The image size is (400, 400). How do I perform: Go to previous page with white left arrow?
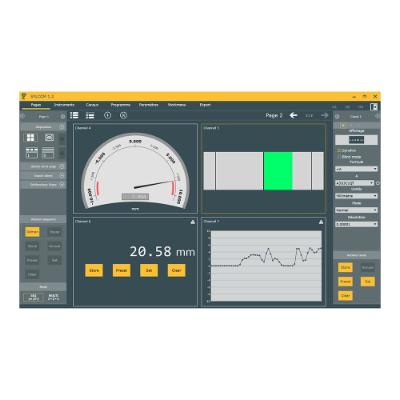point(293,115)
